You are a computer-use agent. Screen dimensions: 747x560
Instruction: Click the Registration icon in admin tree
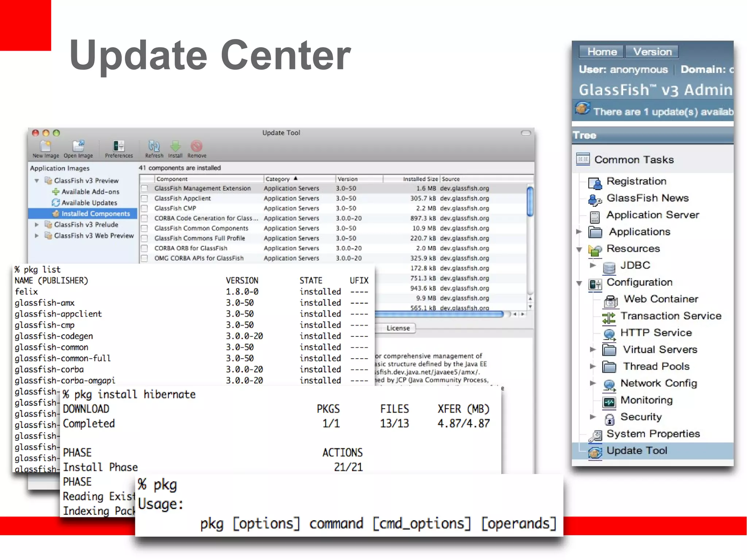point(595,183)
